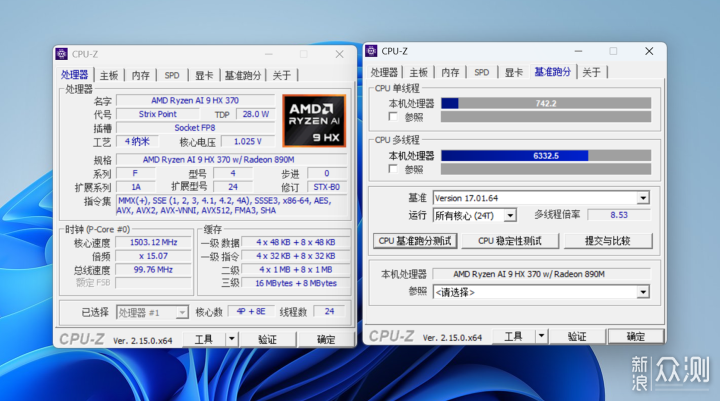Image resolution: width=720 pixels, height=401 pixels.
Task: Click the 插槽 value Socket FP8
Action: coord(195,128)
